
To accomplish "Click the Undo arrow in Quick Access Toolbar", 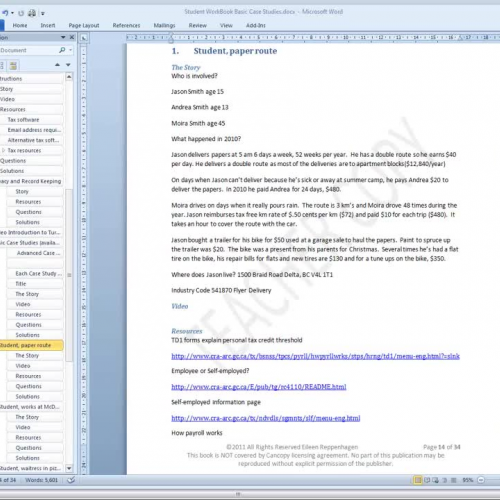I will click(x=6, y=13).
